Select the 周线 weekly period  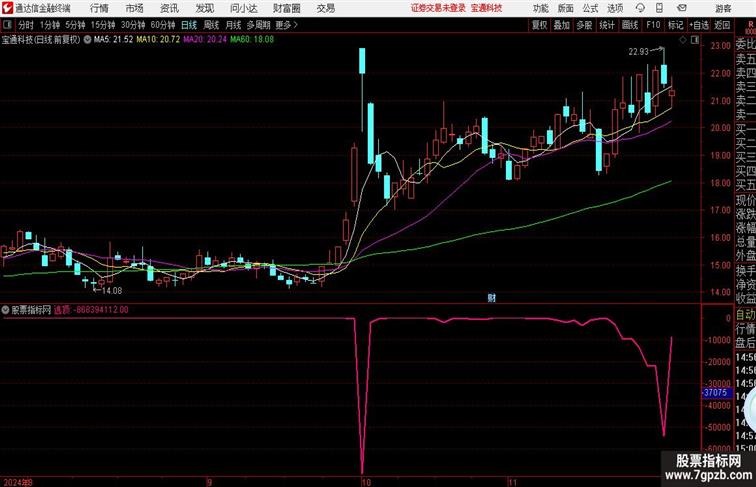(211, 25)
